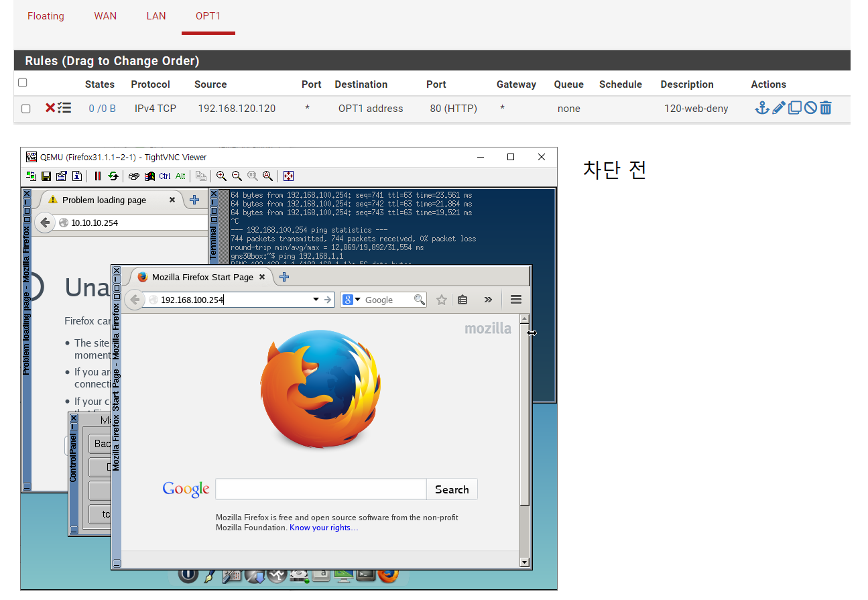Go back in front Firefox window

click(135, 300)
